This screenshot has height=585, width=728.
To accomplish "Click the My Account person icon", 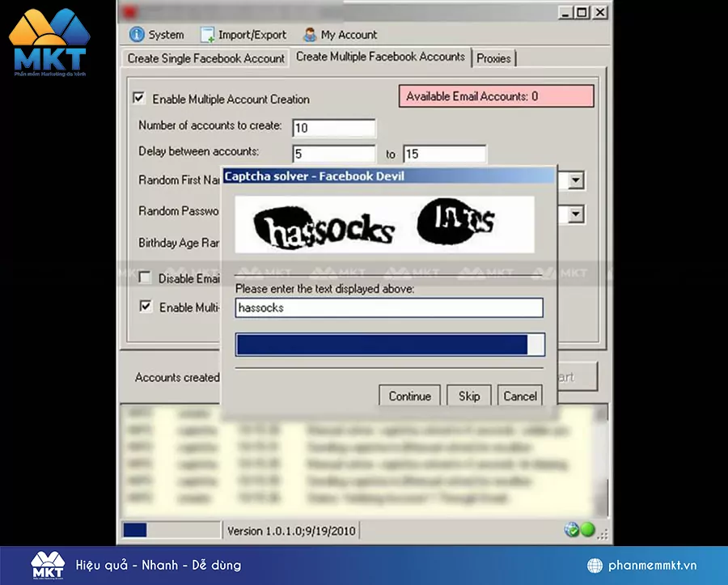I will (308, 34).
